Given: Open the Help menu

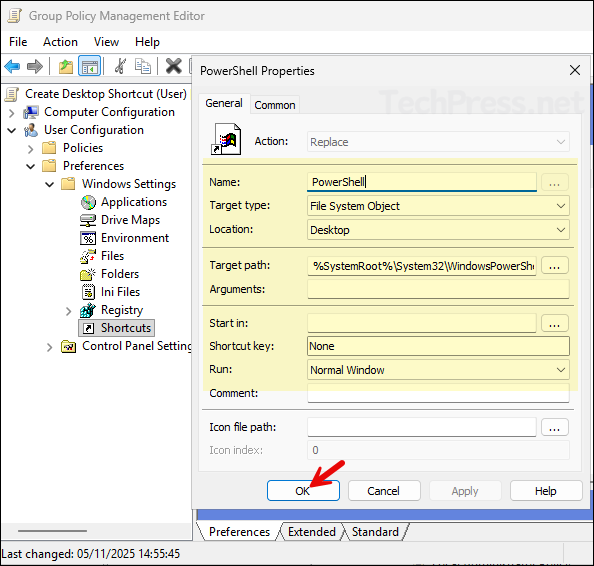Looking at the screenshot, I should coord(147,42).
